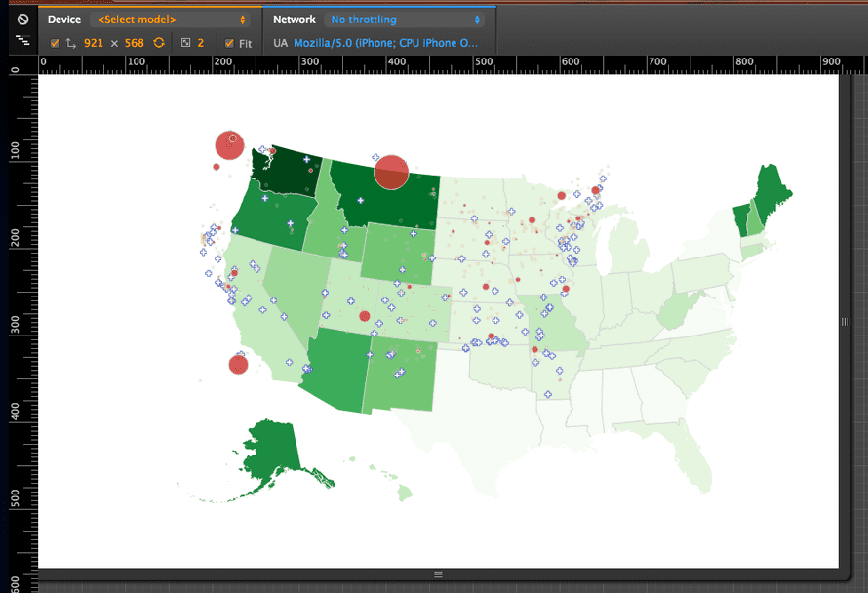Click the swap dimensions rotate icon
868x593 pixels.
tap(68, 43)
